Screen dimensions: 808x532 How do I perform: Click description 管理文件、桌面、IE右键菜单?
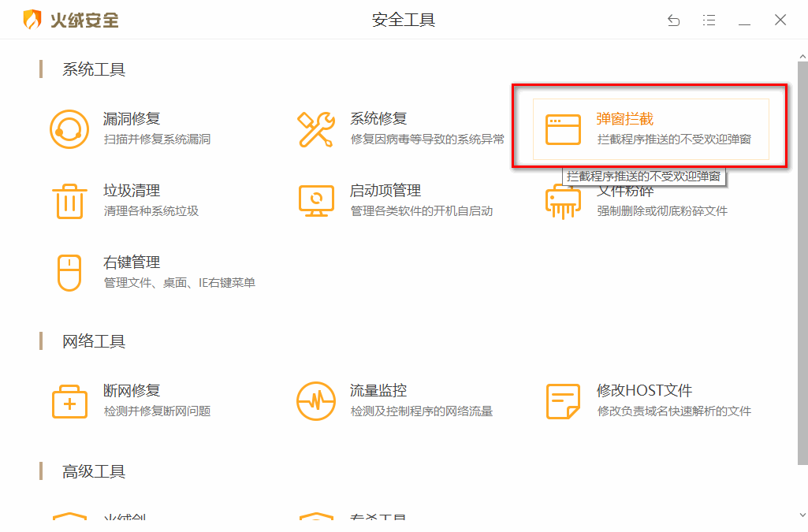click(x=179, y=283)
